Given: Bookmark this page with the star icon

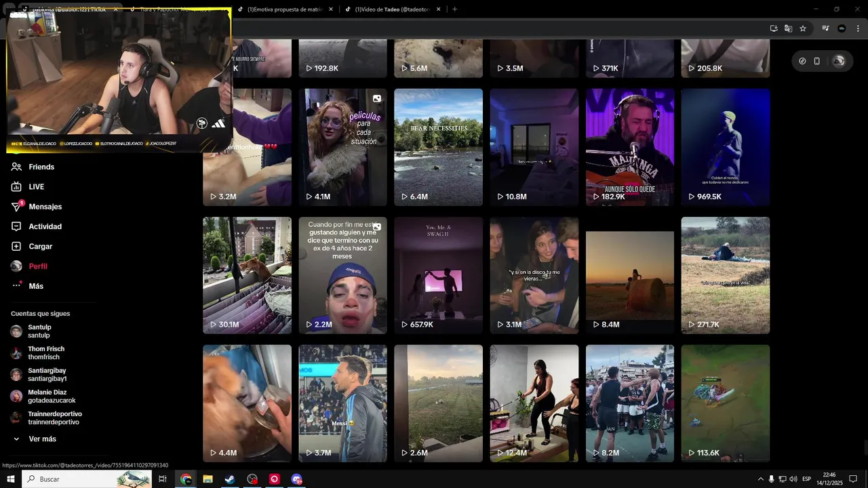Looking at the screenshot, I should click(803, 28).
